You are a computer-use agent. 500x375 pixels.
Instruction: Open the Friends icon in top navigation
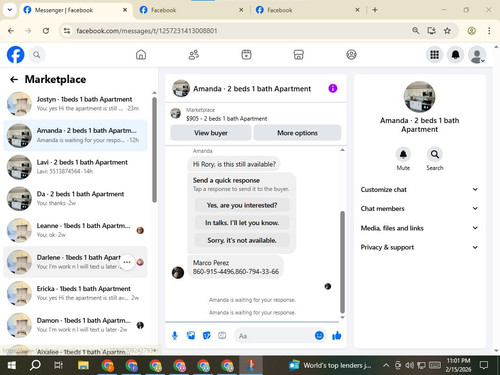point(194,55)
